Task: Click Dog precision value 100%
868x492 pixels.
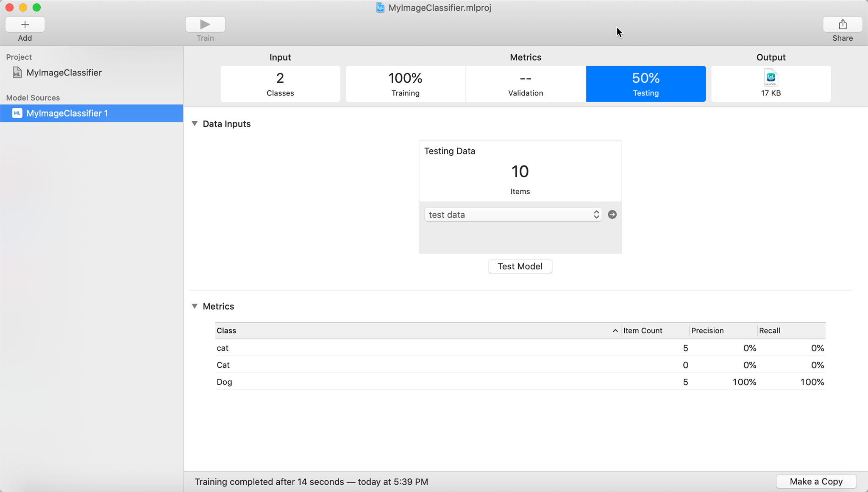Action: (744, 382)
